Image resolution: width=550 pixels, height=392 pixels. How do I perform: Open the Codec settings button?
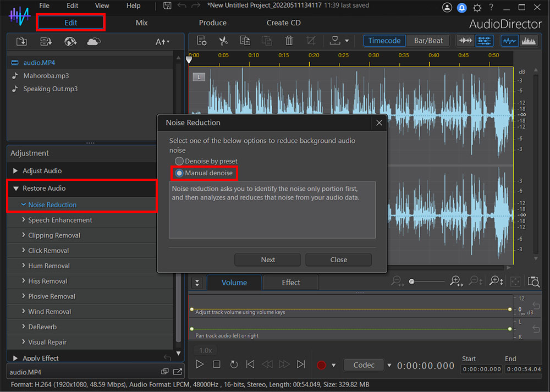tap(364, 365)
